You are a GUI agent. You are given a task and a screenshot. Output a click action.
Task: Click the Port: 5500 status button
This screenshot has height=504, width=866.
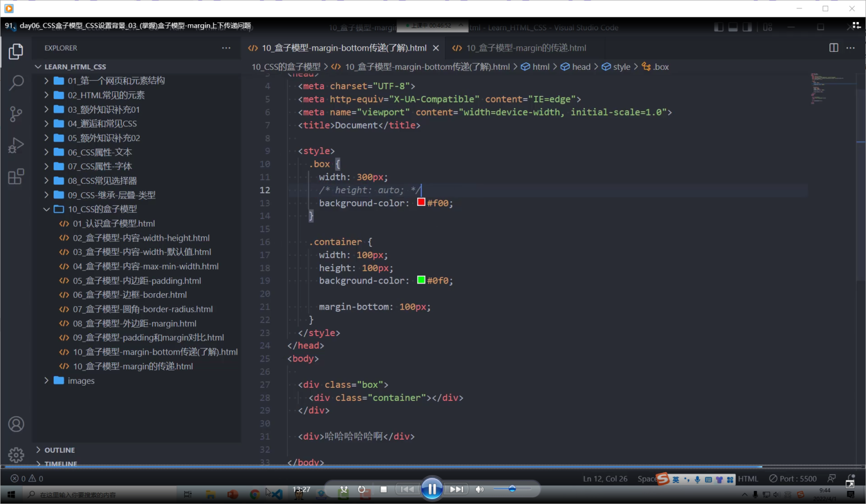click(793, 479)
